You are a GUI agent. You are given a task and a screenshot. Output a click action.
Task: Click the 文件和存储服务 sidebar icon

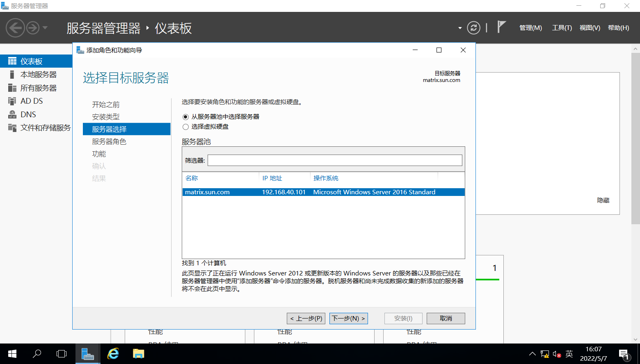pyautogui.click(x=12, y=127)
